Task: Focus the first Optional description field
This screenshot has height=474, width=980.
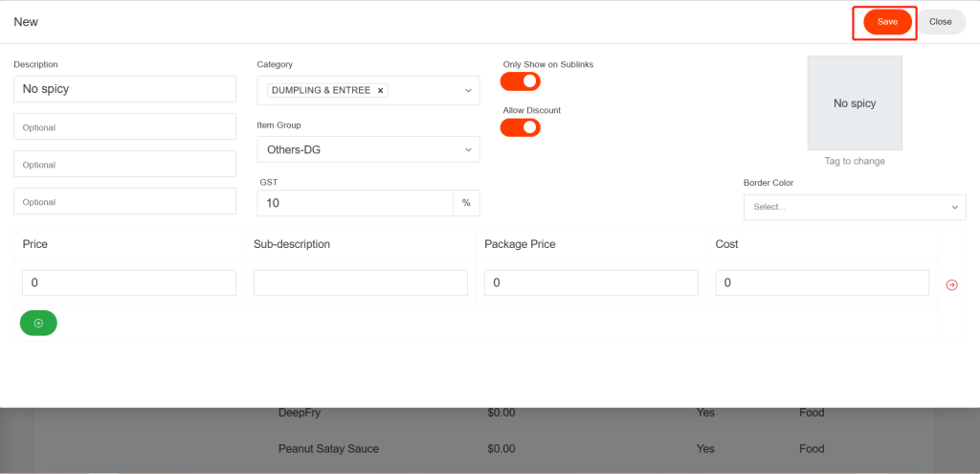Action: point(124,126)
